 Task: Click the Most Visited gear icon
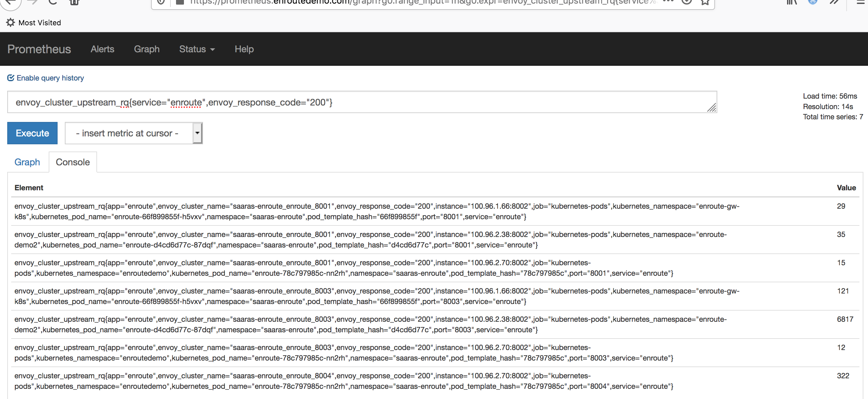tap(11, 23)
